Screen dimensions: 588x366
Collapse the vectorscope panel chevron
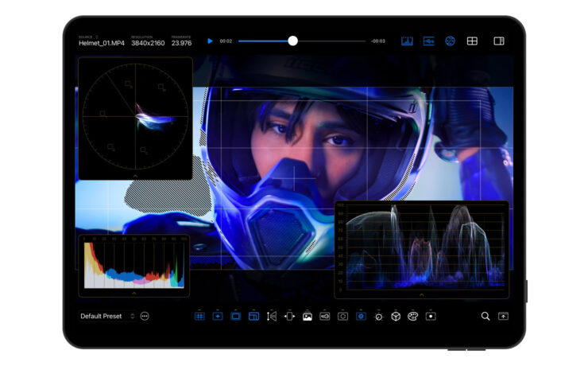[135, 176]
